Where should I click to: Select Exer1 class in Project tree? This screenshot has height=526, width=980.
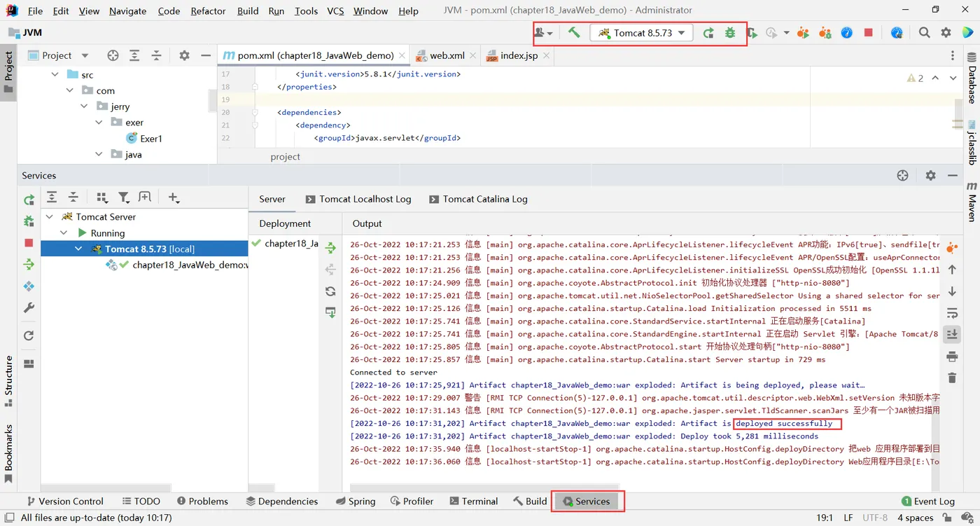pyautogui.click(x=144, y=139)
